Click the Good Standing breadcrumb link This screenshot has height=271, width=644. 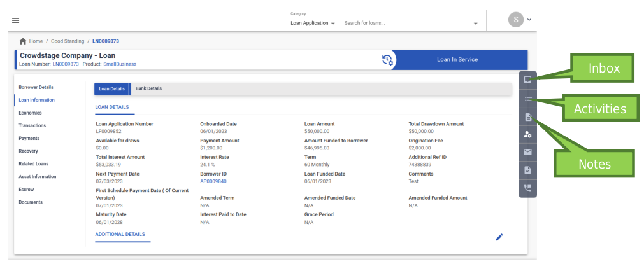[67, 41]
